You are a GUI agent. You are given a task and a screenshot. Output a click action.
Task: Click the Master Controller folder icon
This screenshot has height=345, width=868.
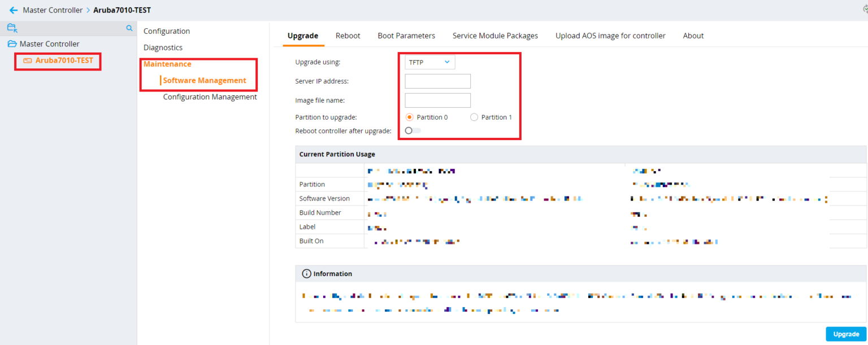click(12, 44)
